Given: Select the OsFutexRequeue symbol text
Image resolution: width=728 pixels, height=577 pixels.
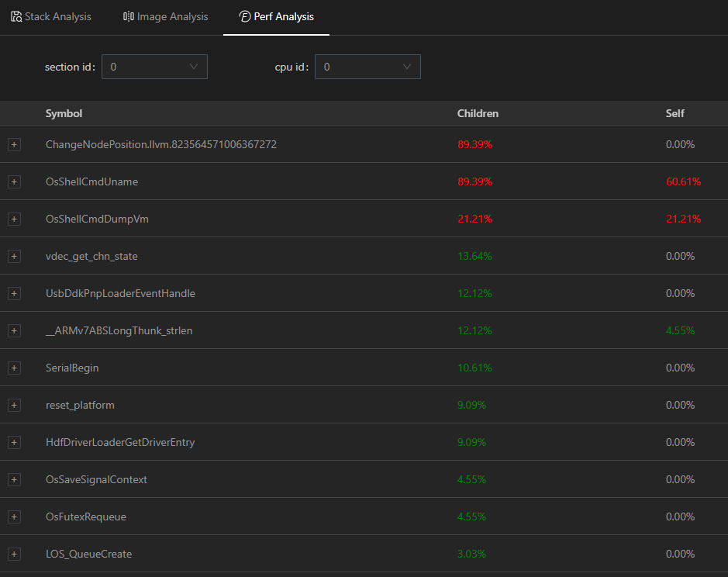Looking at the screenshot, I should pos(86,517).
